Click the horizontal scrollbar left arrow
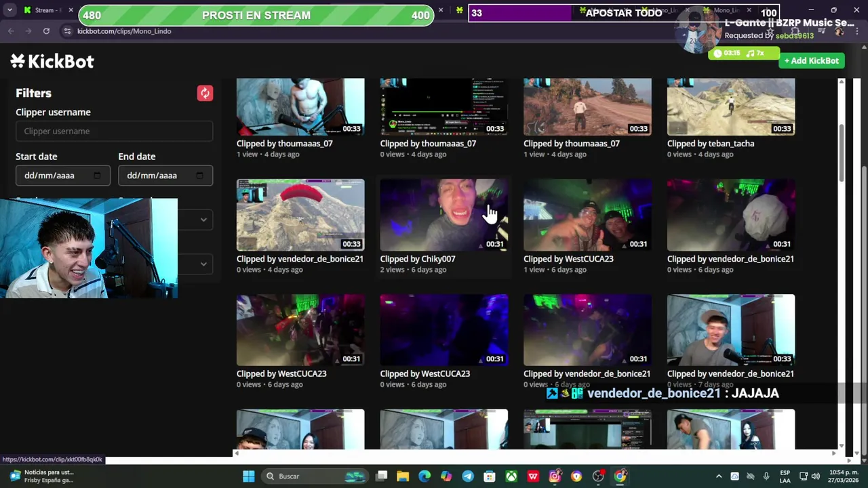 237,453
